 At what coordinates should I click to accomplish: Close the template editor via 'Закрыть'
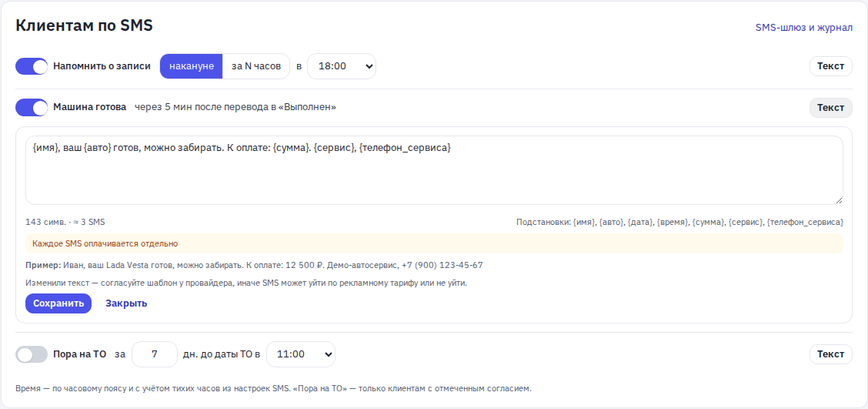coord(126,303)
